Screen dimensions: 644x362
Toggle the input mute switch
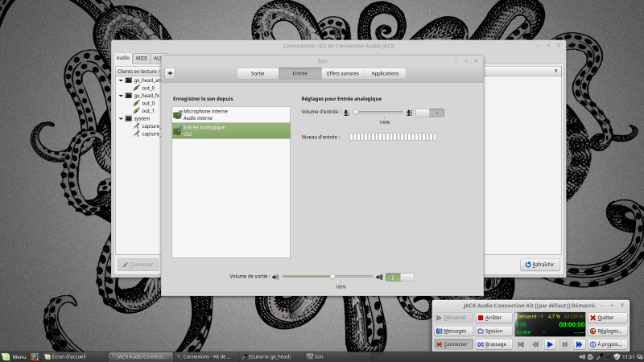[x=430, y=113]
